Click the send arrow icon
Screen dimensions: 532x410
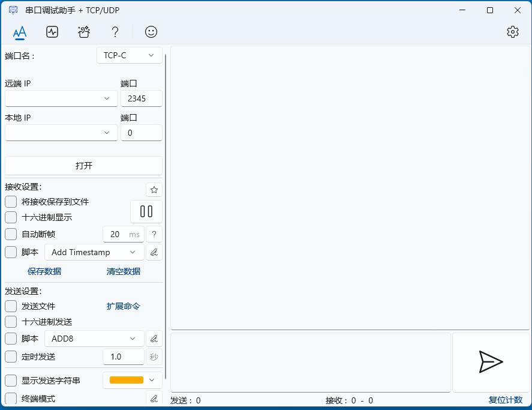pyautogui.click(x=491, y=361)
